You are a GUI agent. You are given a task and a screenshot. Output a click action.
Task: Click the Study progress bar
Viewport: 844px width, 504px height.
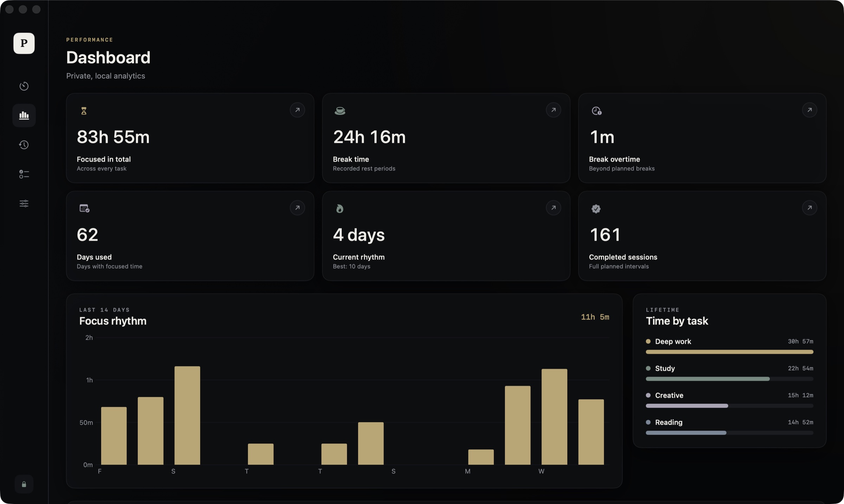pos(729,379)
